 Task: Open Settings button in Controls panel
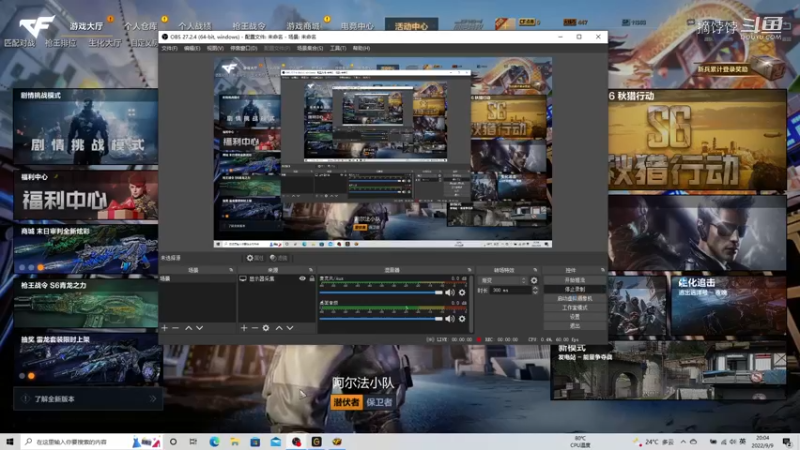pos(574,317)
